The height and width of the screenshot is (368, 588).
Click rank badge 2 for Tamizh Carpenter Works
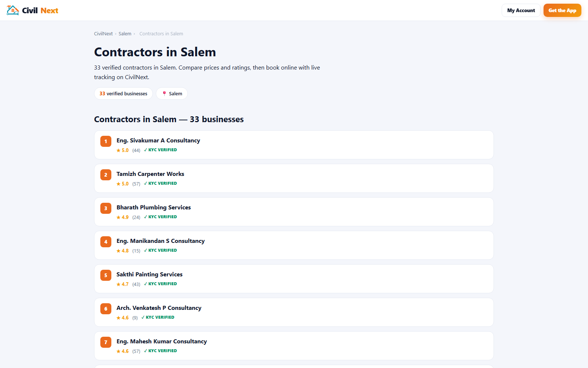tap(106, 175)
